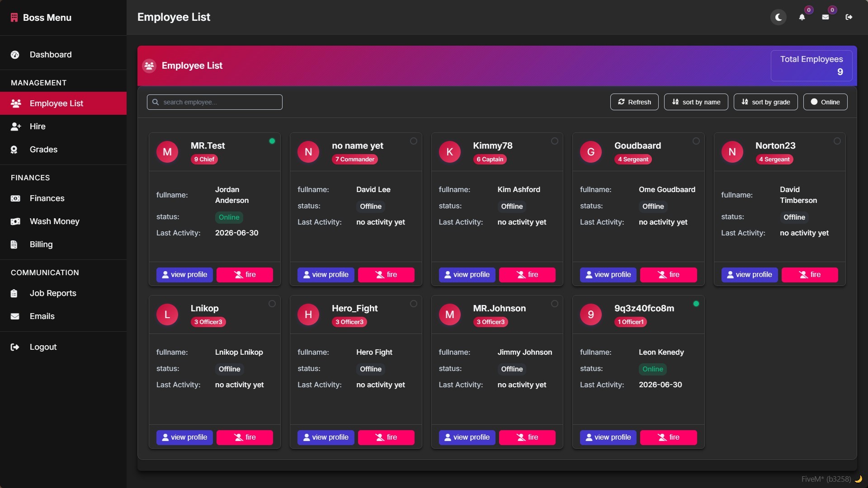Click the top-right logout arrow icon
This screenshot has height=488, width=868.
[x=849, y=17]
